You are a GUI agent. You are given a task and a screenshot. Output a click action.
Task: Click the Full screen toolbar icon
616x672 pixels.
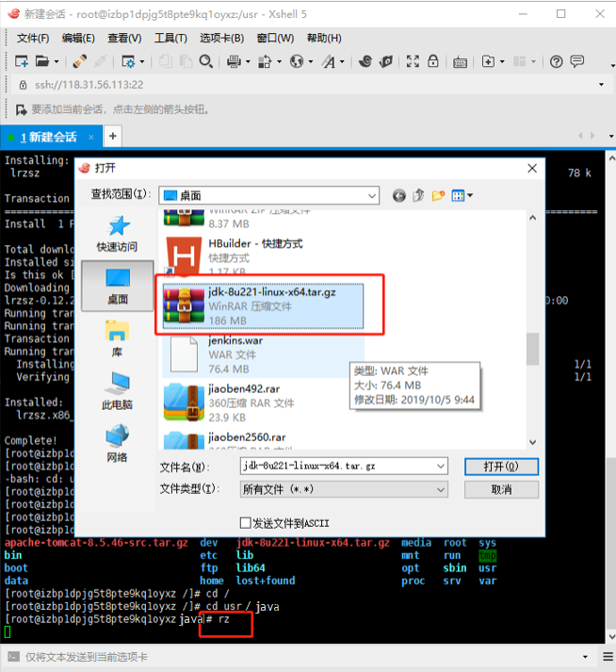pos(413,61)
